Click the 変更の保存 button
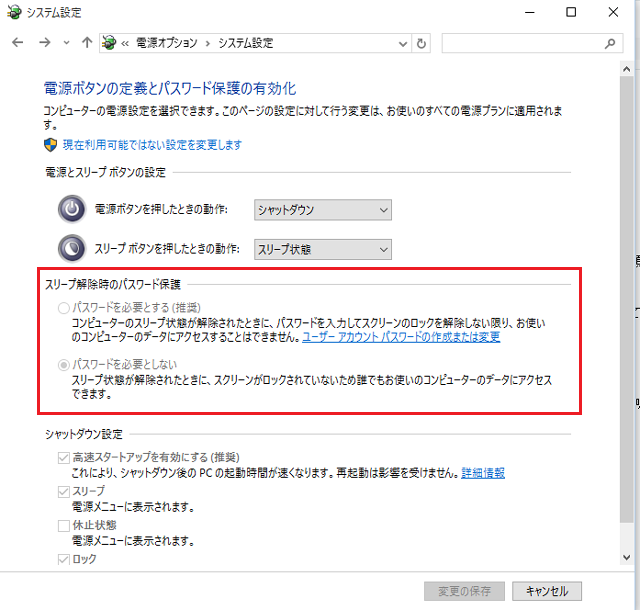This screenshot has width=640, height=610. coord(464,591)
